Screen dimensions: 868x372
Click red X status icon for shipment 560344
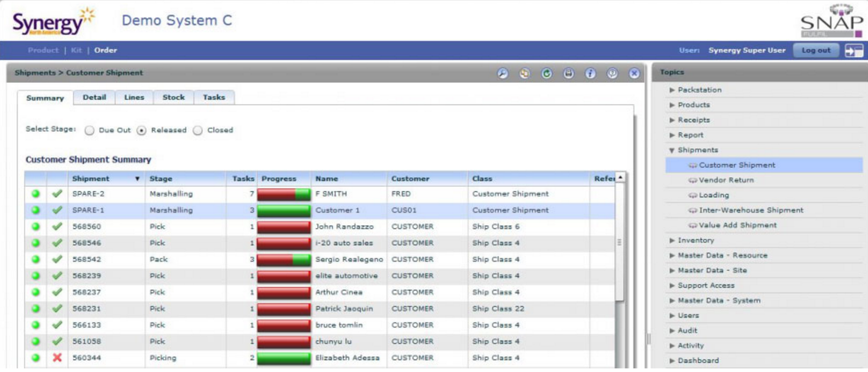point(57,358)
